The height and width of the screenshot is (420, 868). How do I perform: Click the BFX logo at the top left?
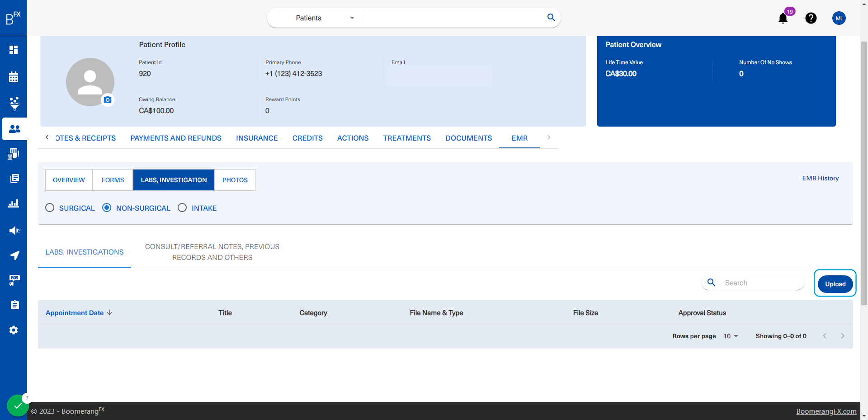click(x=13, y=18)
